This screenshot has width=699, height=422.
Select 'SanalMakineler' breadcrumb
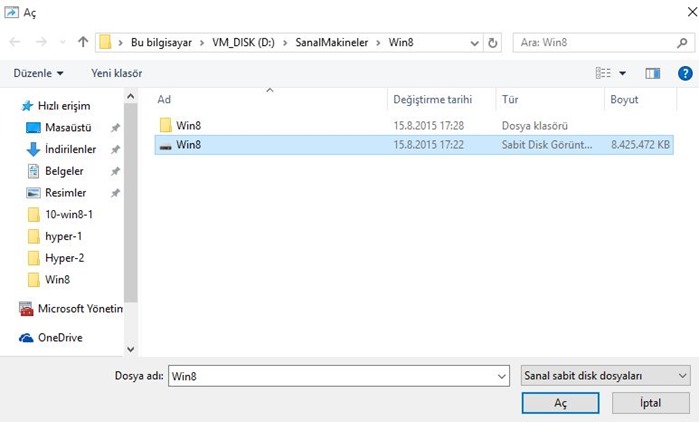tap(332, 43)
